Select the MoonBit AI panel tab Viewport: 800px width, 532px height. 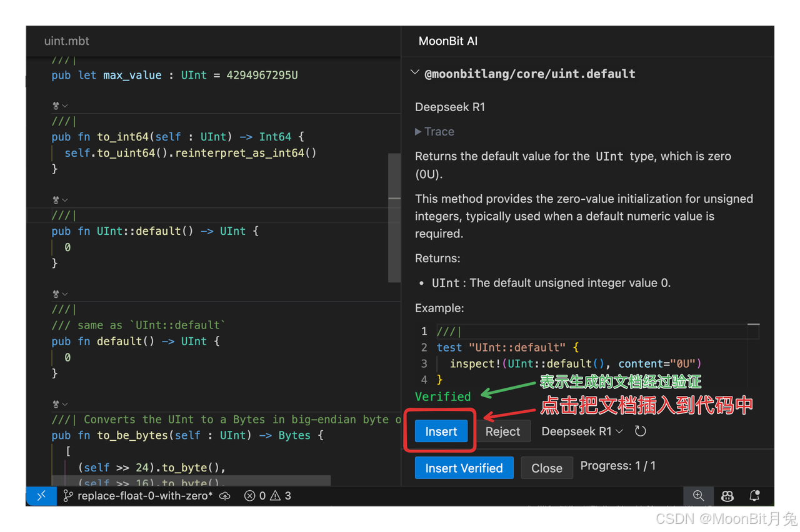pyautogui.click(x=448, y=41)
